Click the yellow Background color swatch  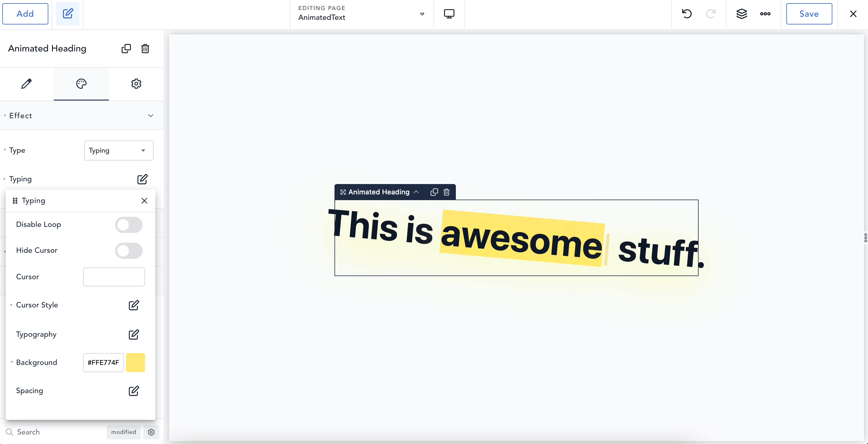(x=135, y=363)
